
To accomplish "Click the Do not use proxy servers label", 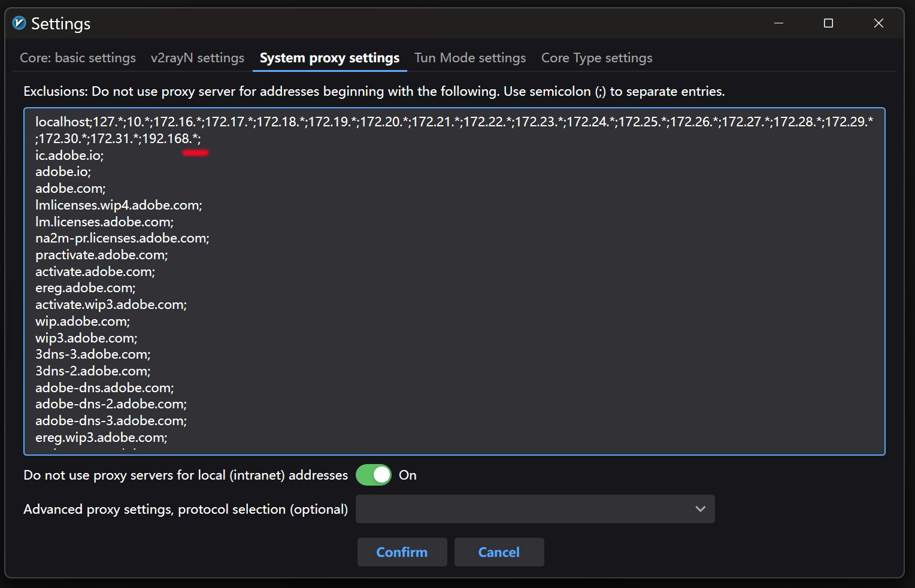I will [186, 475].
